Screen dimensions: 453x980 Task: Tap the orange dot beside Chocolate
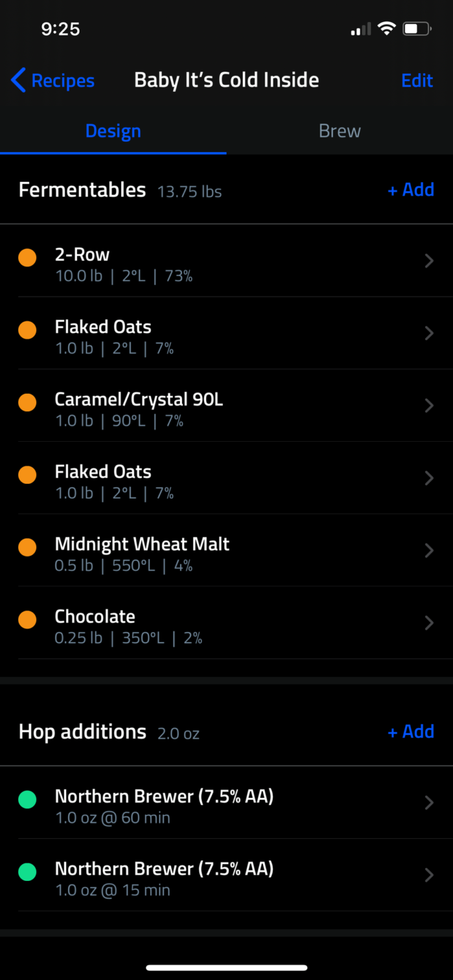tap(27, 620)
